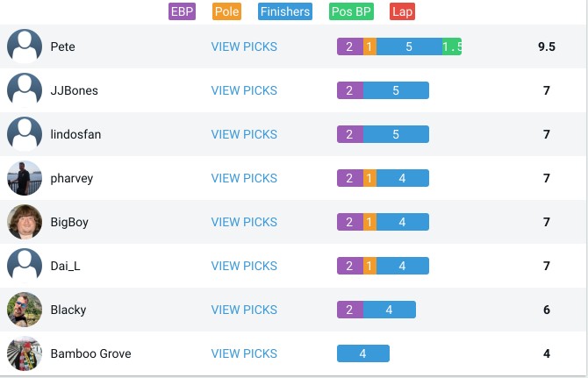Click BigBoy's orange pole point segment
588x378 pixels.
(369, 222)
